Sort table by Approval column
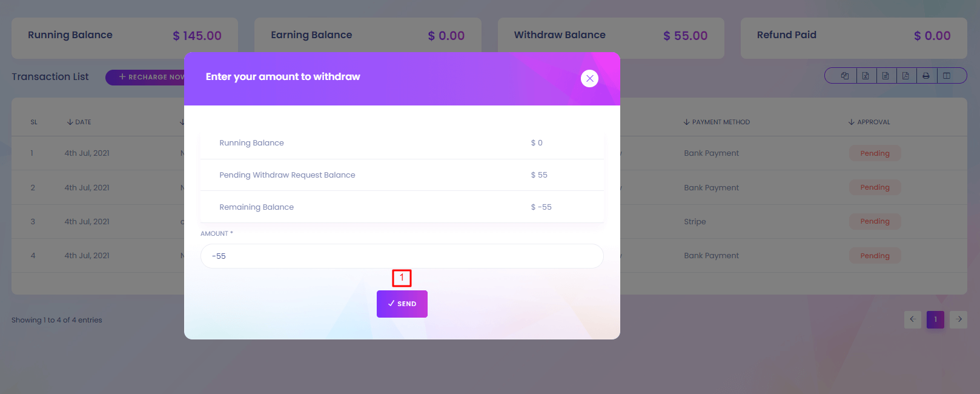The width and height of the screenshot is (980, 394). pos(870,122)
